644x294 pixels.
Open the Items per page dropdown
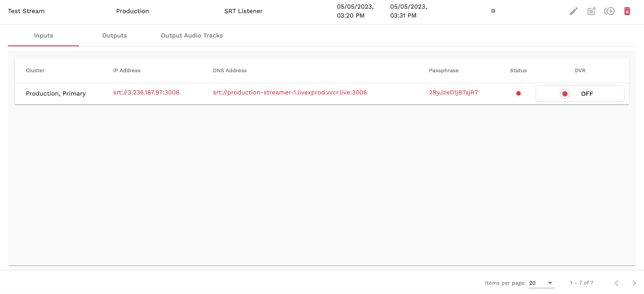[541, 283]
